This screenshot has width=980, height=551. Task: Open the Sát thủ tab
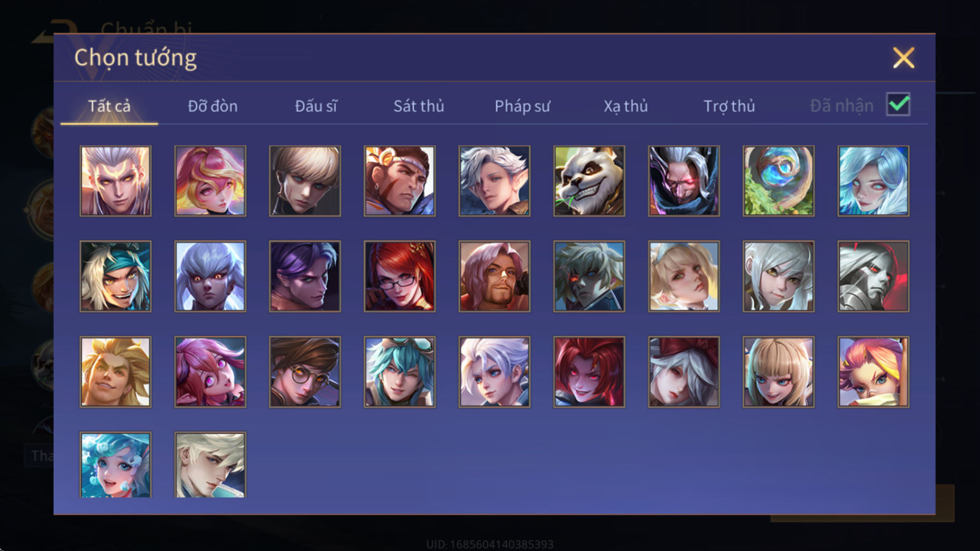pyautogui.click(x=418, y=106)
